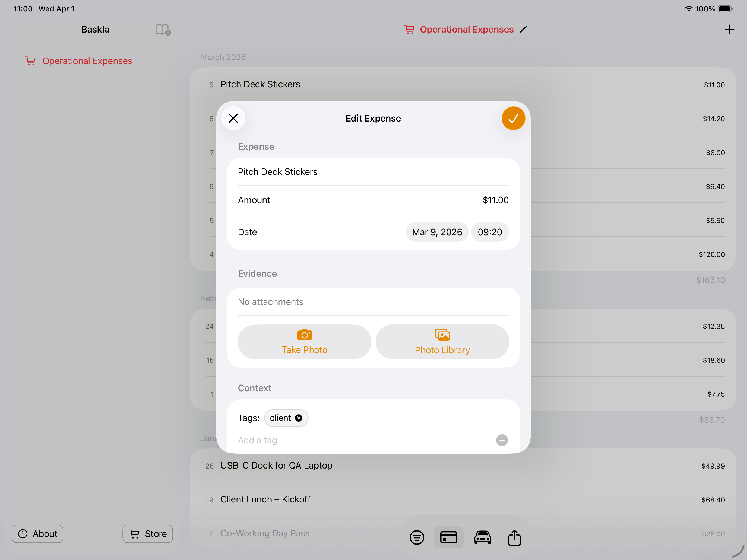Remove the client tag

[299, 418]
